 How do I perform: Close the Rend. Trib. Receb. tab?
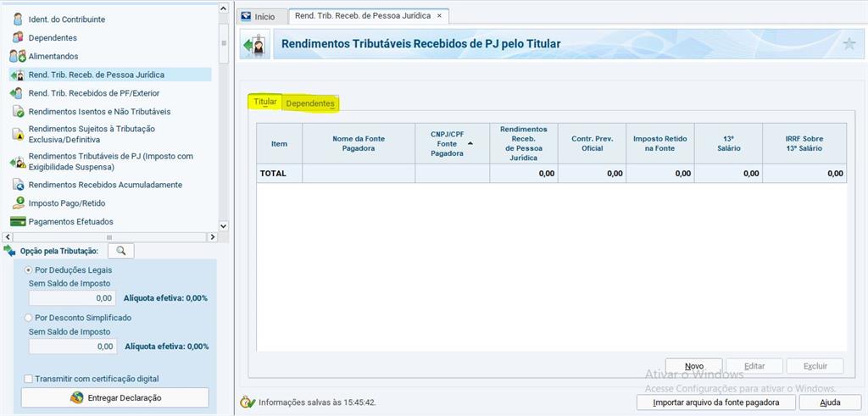440,16
